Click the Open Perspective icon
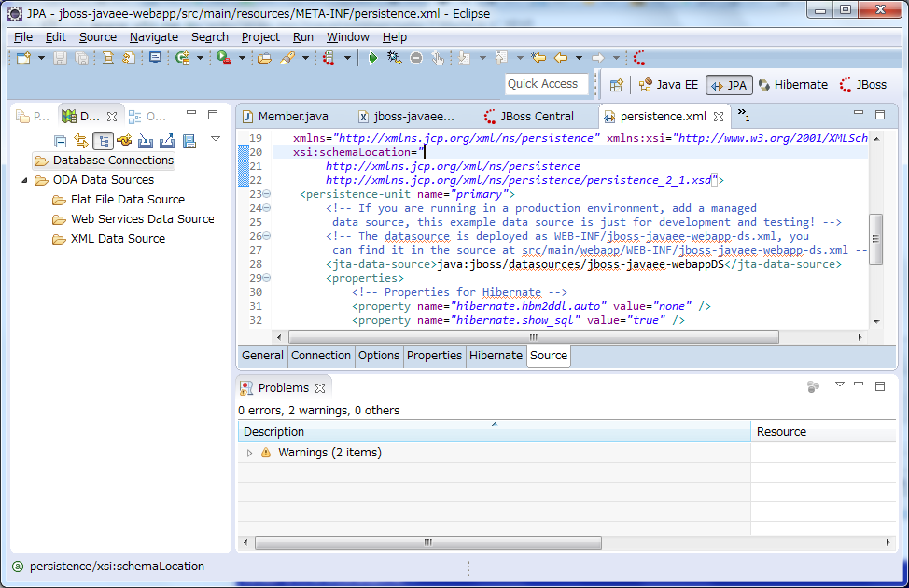909x588 pixels. point(616,85)
